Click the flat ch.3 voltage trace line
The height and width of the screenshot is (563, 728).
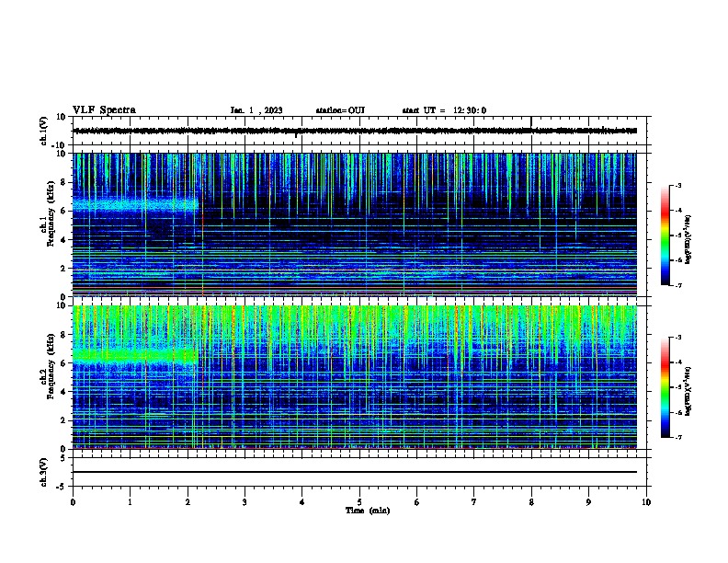pyautogui.click(x=355, y=472)
